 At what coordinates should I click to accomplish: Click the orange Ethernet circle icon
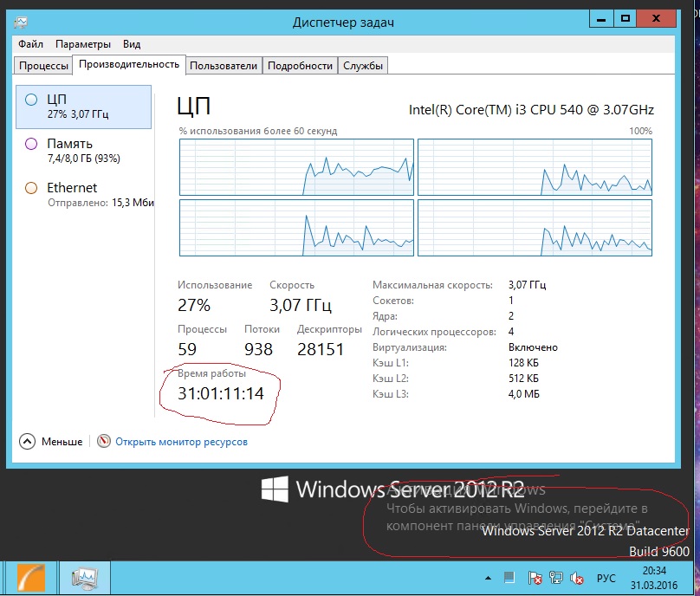coord(31,188)
